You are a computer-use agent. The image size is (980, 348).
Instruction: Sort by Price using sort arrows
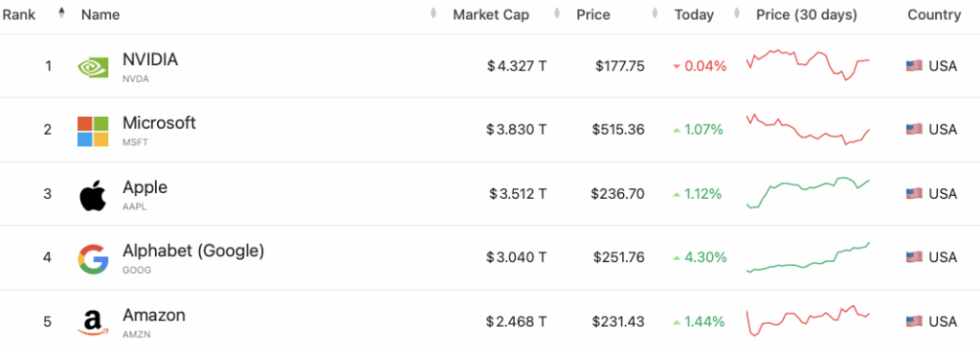click(x=655, y=13)
